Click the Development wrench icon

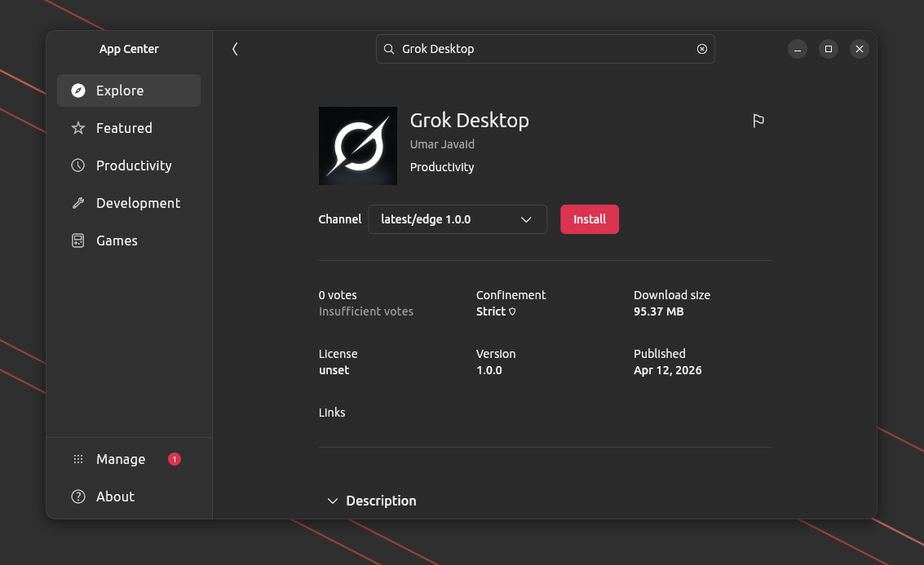(x=78, y=203)
